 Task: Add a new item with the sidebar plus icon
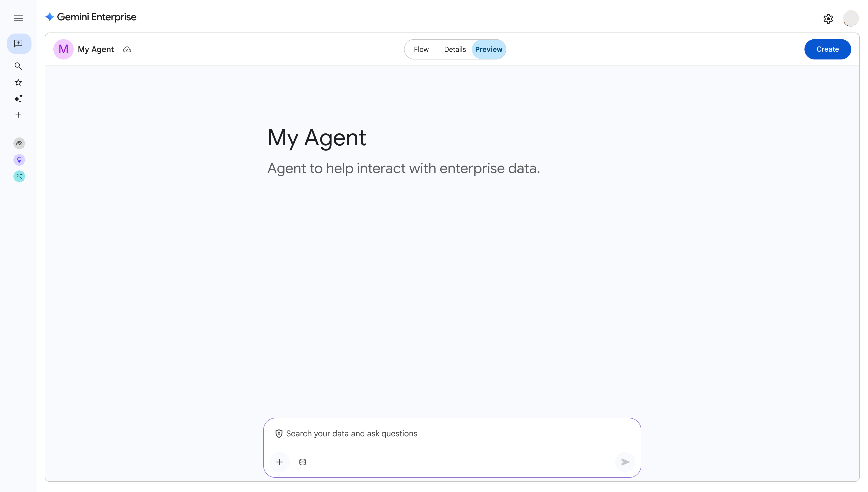coord(18,115)
